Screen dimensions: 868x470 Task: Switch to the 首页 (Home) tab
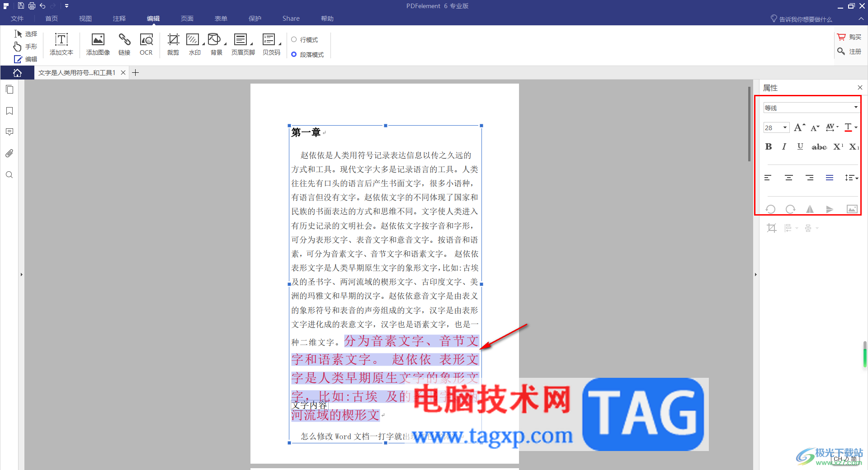click(x=52, y=19)
